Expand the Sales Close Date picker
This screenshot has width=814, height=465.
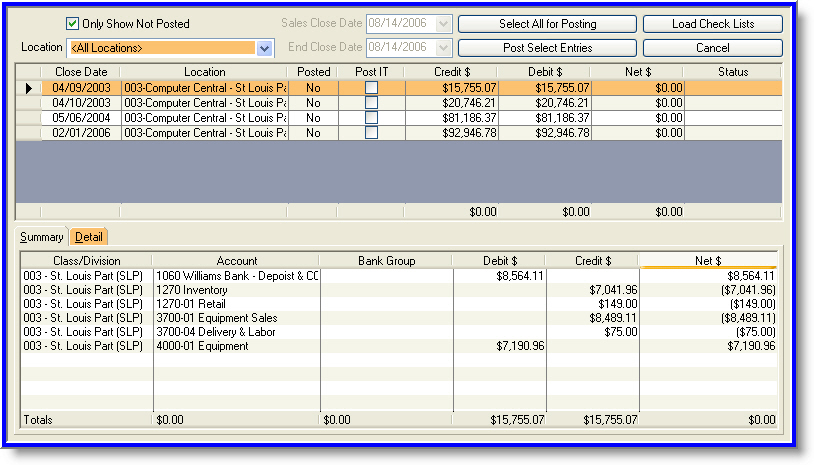(x=444, y=23)
